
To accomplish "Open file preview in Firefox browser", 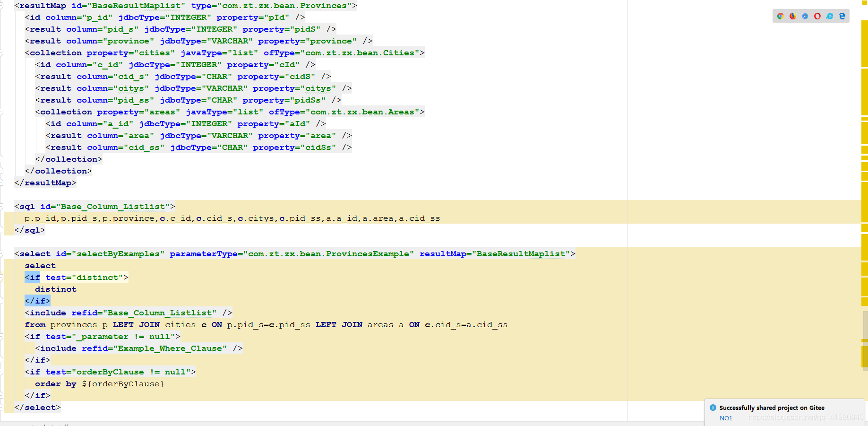I will click(x=792, y=16).
